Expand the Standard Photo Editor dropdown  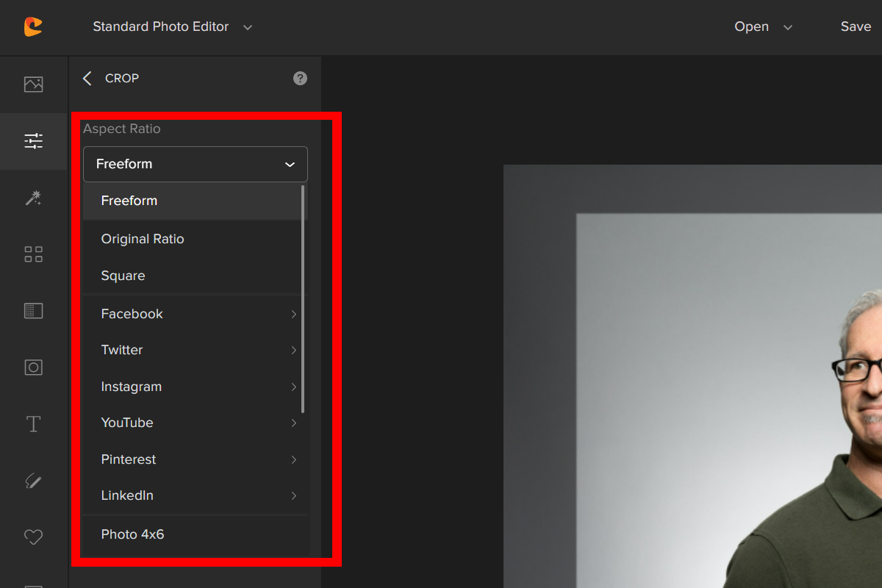tap(172, 27)
